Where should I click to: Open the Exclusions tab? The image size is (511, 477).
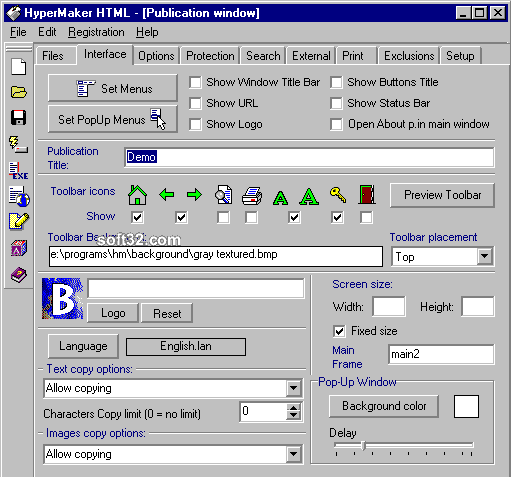tap(409, 56)
